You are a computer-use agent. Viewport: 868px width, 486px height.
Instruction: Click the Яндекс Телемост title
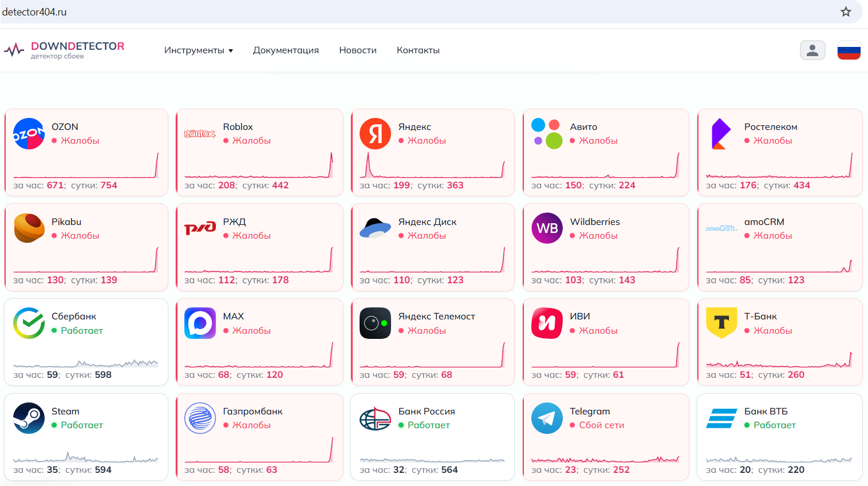(x=437, y=316)
